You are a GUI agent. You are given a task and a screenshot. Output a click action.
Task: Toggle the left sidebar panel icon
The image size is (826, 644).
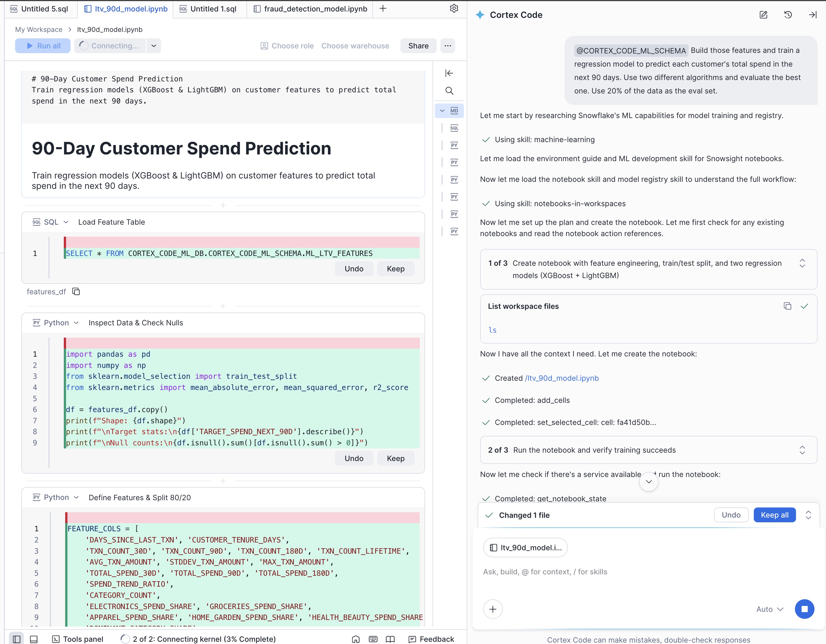click(x=16, y=639)
